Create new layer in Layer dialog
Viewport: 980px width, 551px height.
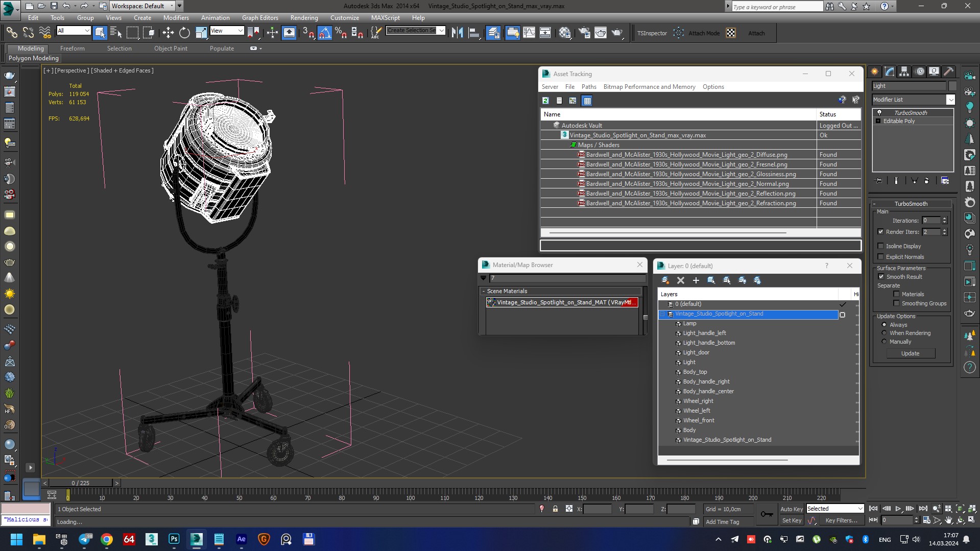(x=665, y=280)
